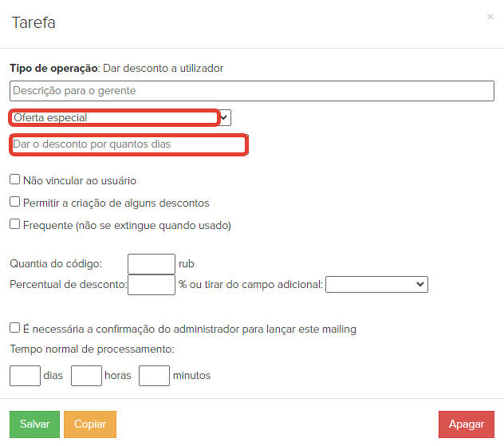
Task: Click the 'Descrição para o gerente' field
Action: 252,91
